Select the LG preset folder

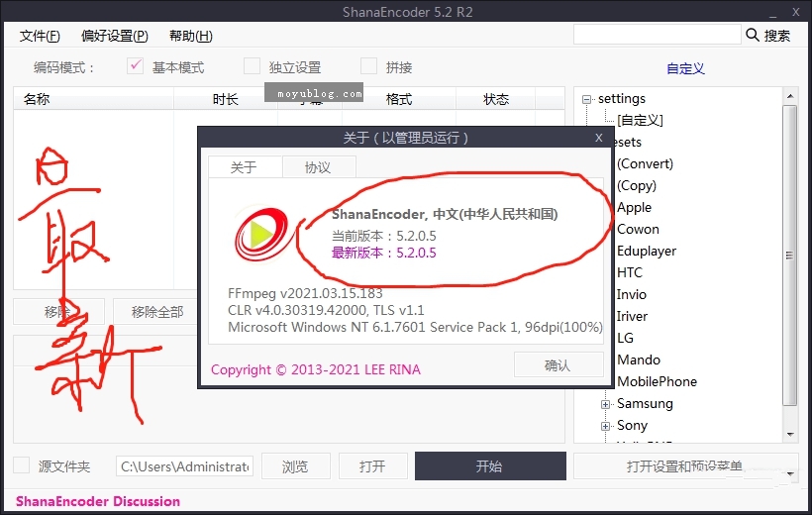point(625,338)
